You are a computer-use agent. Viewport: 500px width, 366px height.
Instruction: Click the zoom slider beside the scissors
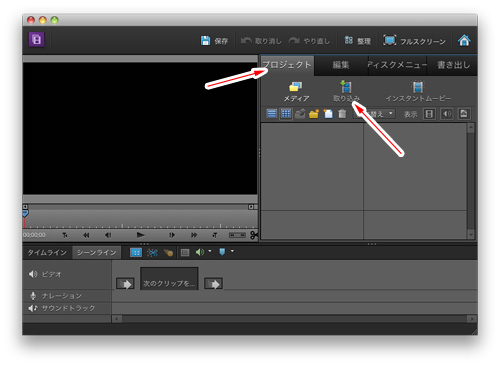[x=237, y=235]
